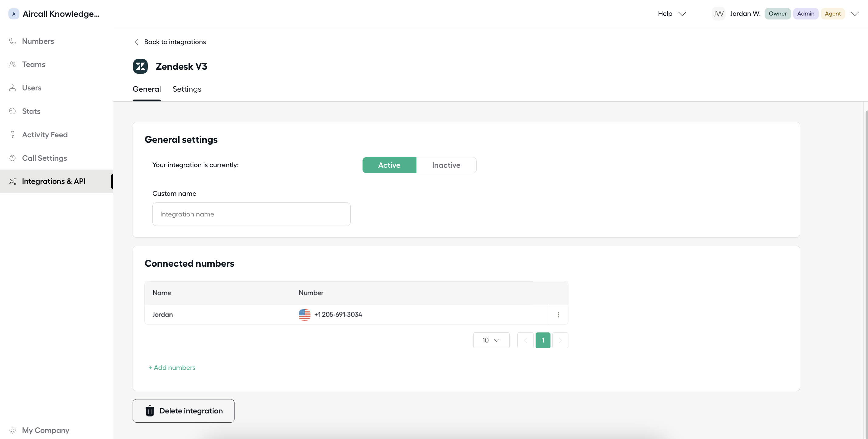
Task: Set integration status to Active
Action: (389, 165)
